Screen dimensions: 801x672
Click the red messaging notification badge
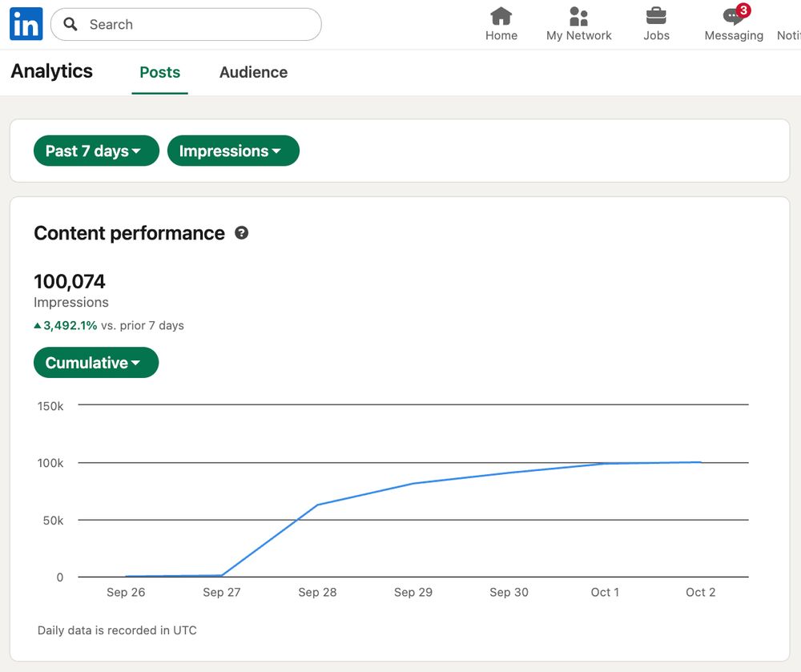(x=743, y=10)
